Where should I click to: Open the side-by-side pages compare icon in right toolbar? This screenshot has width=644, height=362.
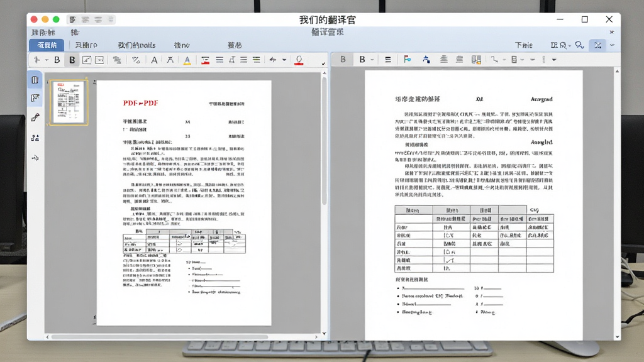[476, 60]
